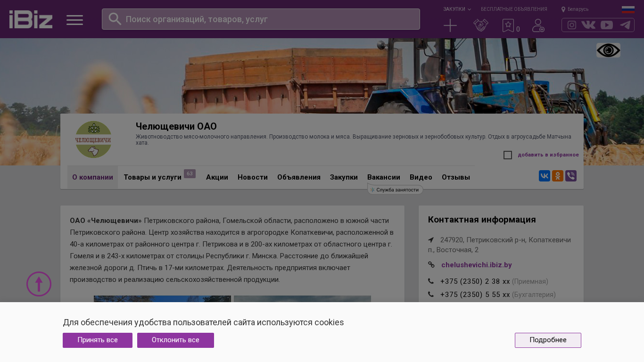Click the Отклонить все cookies button
Viewport: 644px width, 362px height.
click(175, 340)
